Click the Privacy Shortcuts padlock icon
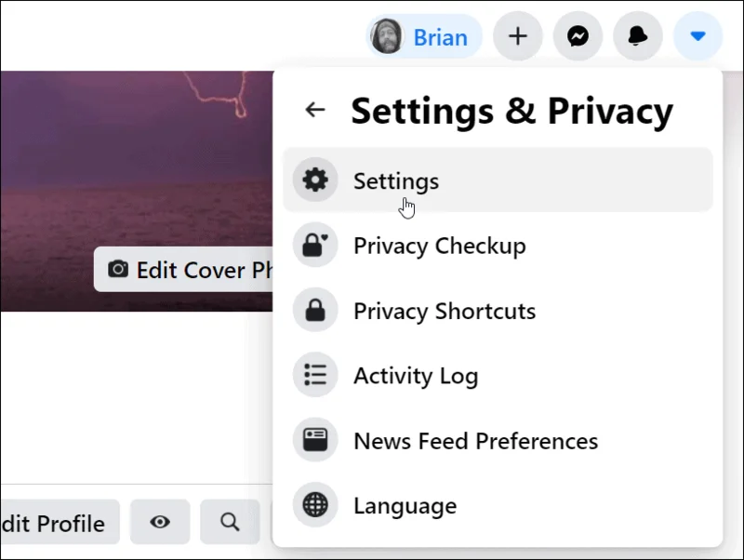 [315, 310]
